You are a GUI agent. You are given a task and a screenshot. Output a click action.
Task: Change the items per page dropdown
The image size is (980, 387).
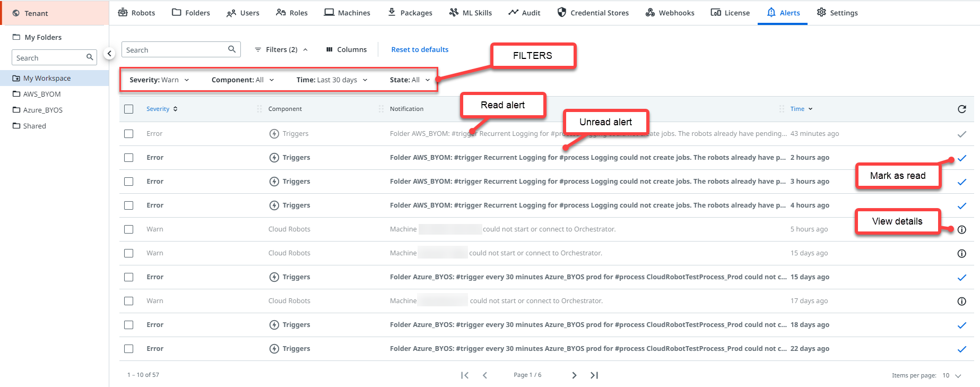952,375
